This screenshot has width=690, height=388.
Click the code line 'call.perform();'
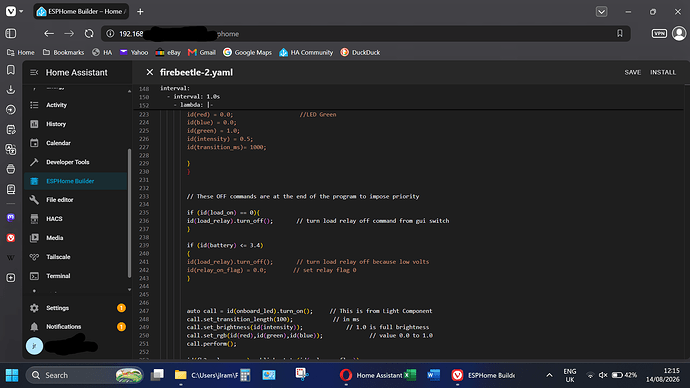pos(211,344)
